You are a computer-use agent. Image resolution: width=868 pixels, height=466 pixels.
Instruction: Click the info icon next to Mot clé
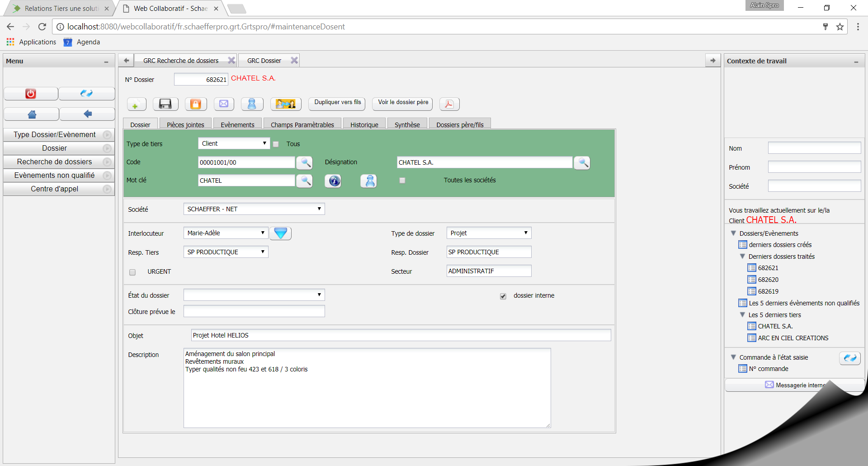tap(333, 181)
